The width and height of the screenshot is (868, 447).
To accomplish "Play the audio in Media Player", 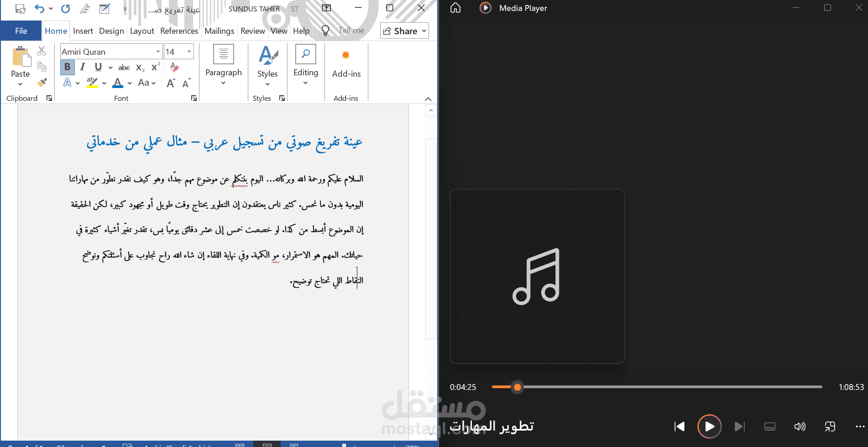I will tap(709, 426).
